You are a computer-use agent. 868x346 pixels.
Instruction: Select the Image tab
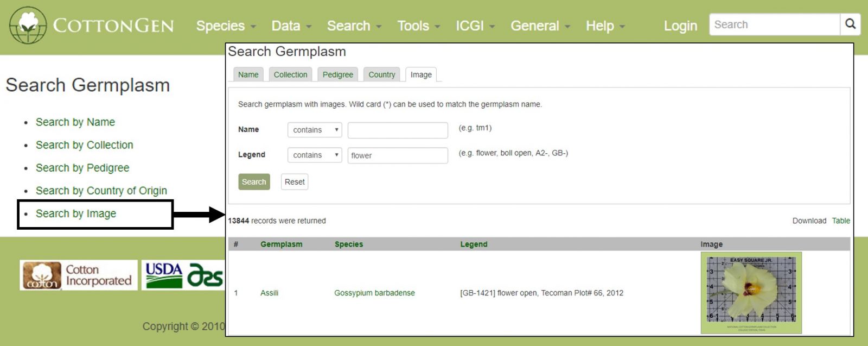pyautogui.click(x=421, y=74)
